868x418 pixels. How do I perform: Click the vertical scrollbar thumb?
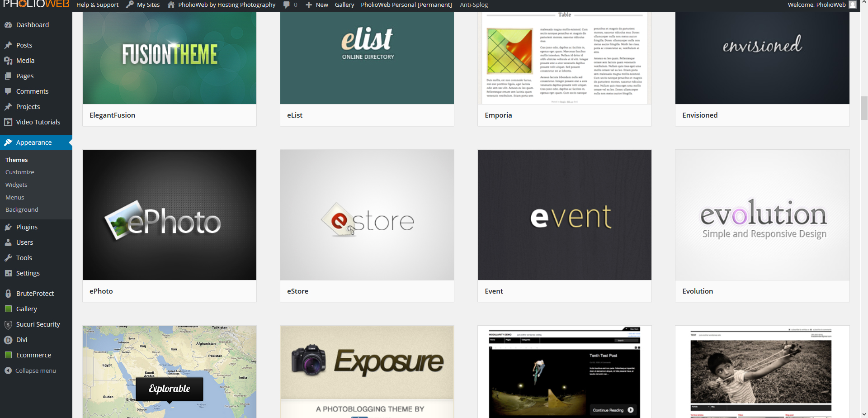click(864, 108)
